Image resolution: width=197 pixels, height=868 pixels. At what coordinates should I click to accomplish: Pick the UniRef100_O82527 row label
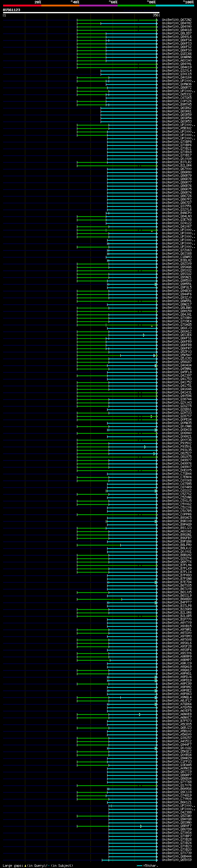177,453
